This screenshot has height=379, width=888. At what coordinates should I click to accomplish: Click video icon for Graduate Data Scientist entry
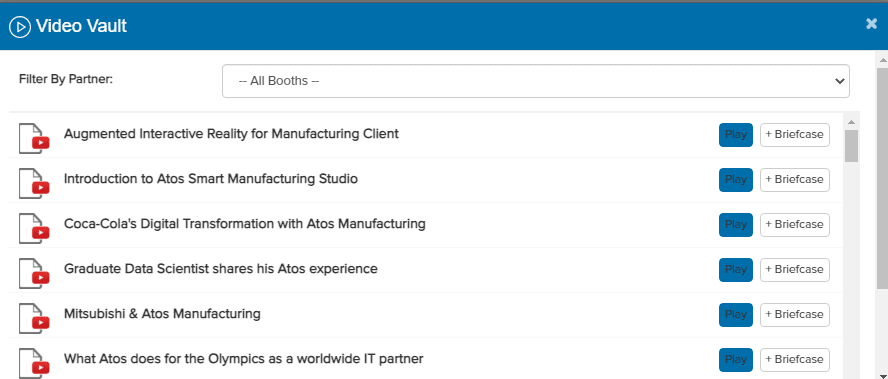click(x=34, y=273)
